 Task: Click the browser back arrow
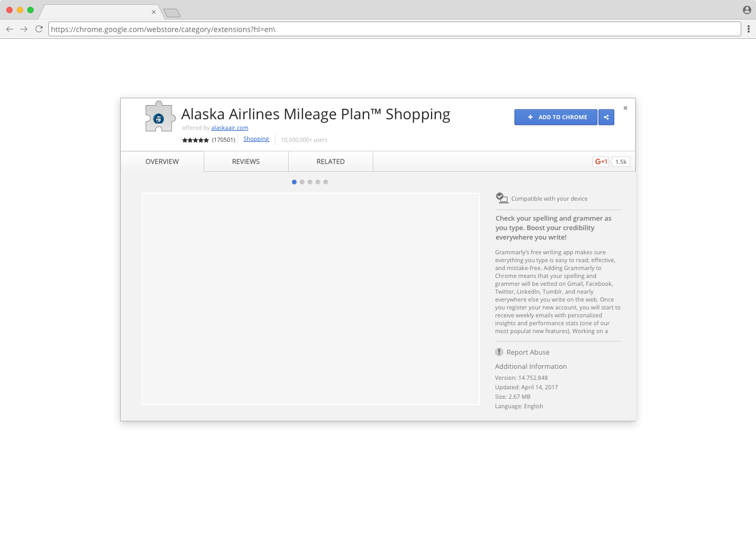pos(9,29)
